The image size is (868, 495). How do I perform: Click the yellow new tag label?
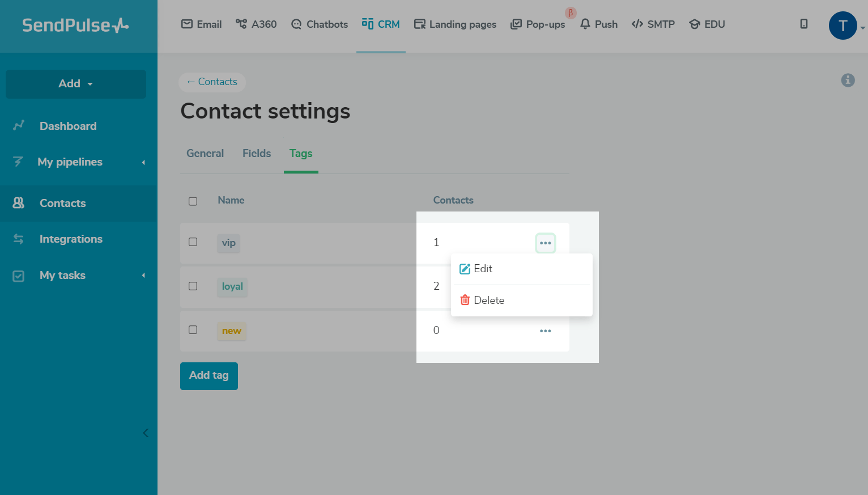231,331
